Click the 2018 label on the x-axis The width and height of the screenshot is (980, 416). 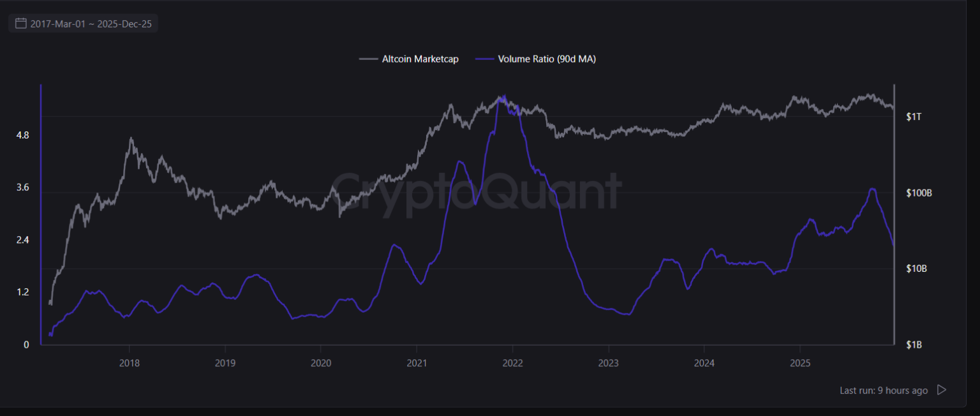(x=130, y=363)
